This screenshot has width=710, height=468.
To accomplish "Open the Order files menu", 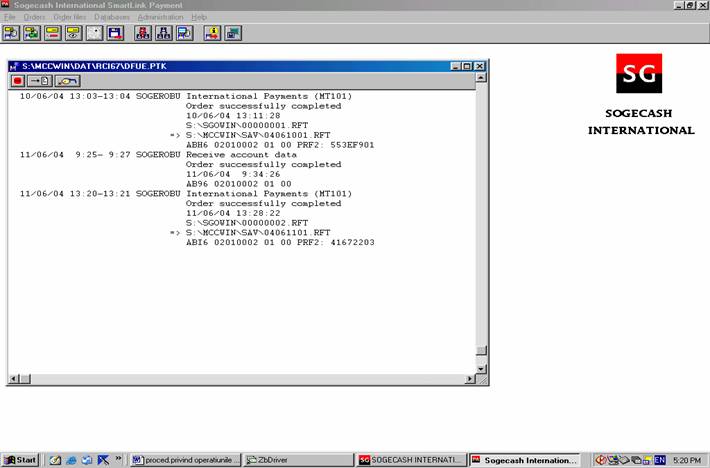I will pyautogui.click(x=70, y=17).
